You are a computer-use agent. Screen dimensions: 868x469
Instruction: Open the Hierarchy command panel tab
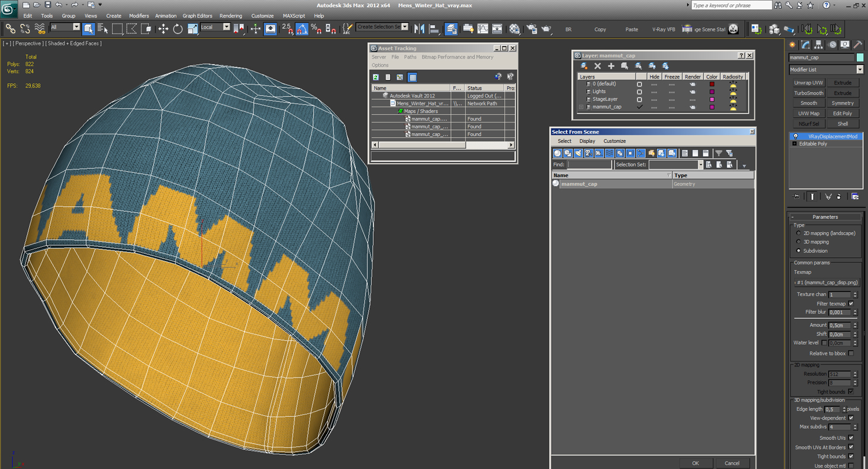[819, 45]
